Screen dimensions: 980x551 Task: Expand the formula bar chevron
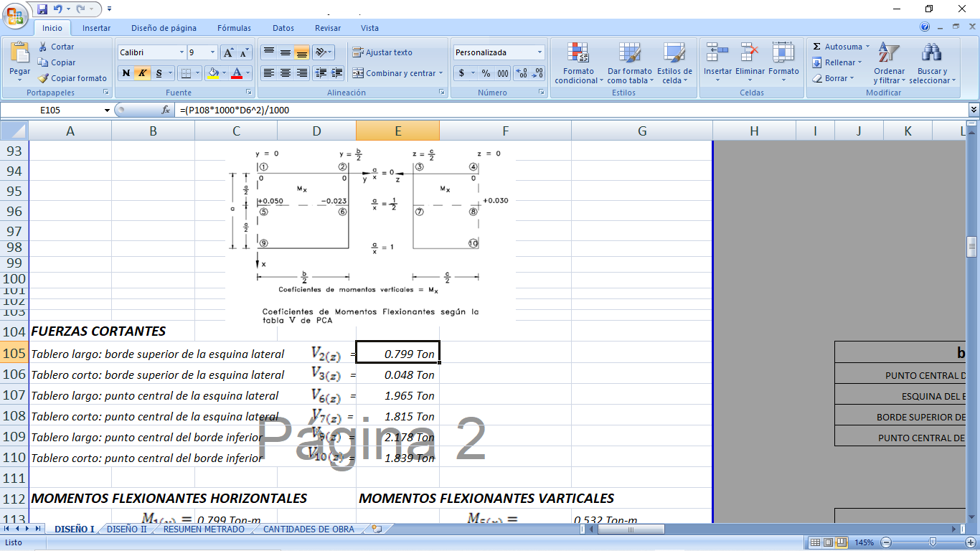coord(974,110)
